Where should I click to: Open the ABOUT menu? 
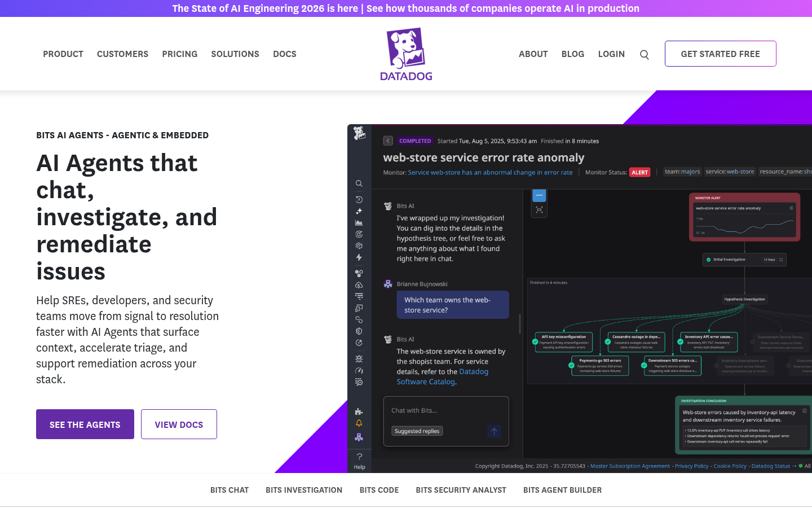533,54
